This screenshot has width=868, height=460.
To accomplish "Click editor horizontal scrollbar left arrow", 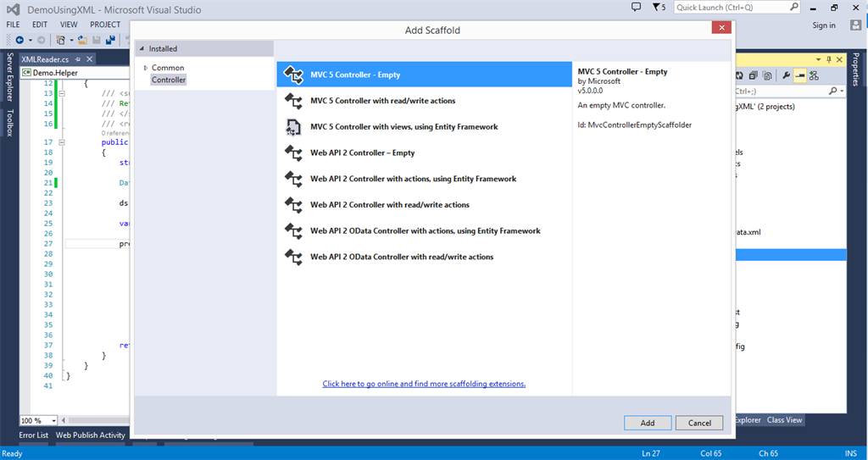I will [x=64, y=421].
